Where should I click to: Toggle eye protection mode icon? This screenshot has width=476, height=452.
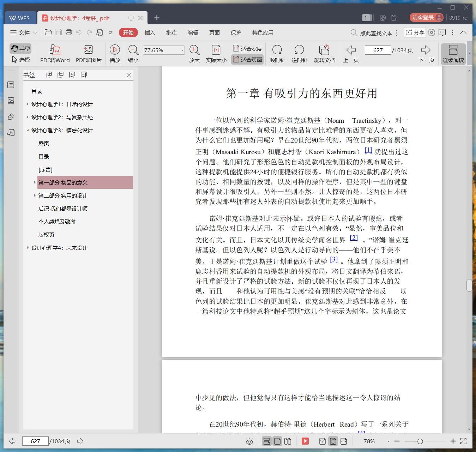pos(249,441)
